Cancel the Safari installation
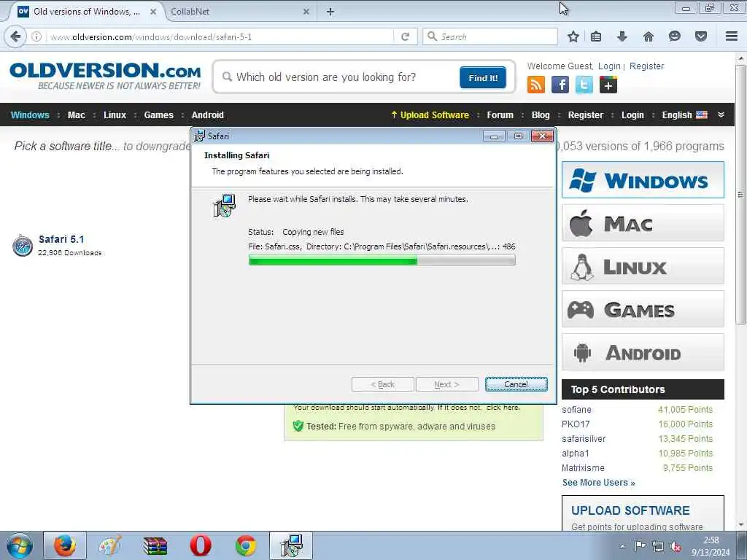Screen dimensions: 747x560 [516, 384]
